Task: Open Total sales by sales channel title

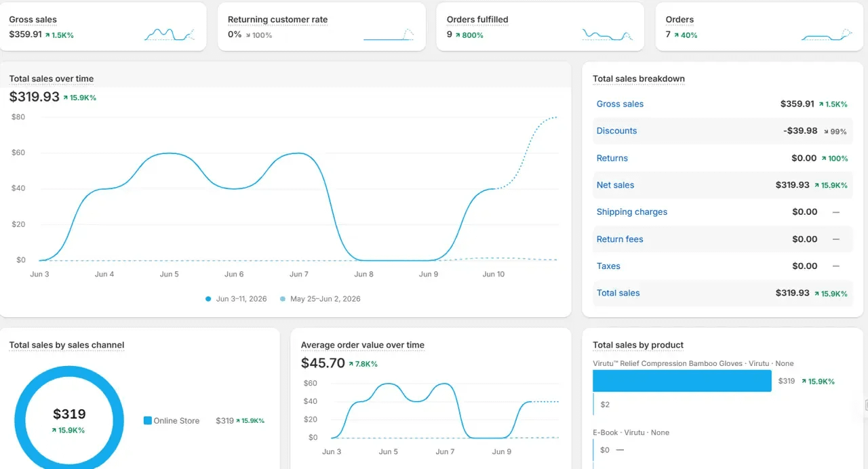Action: [66, 345]
